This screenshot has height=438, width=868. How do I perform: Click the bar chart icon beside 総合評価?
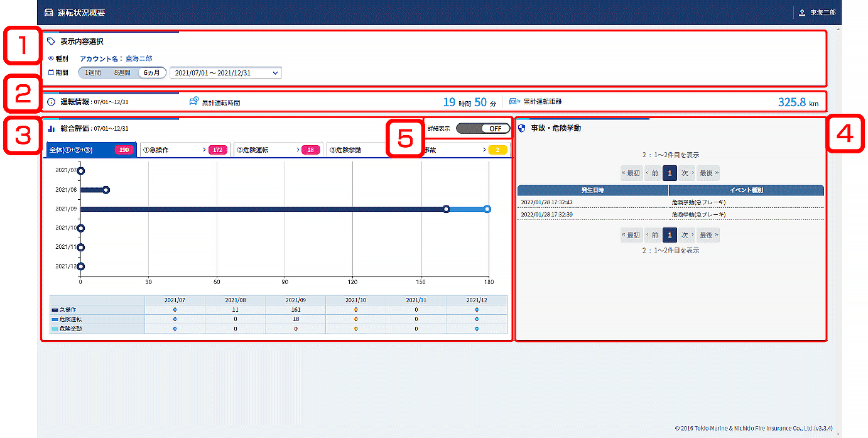52,128
